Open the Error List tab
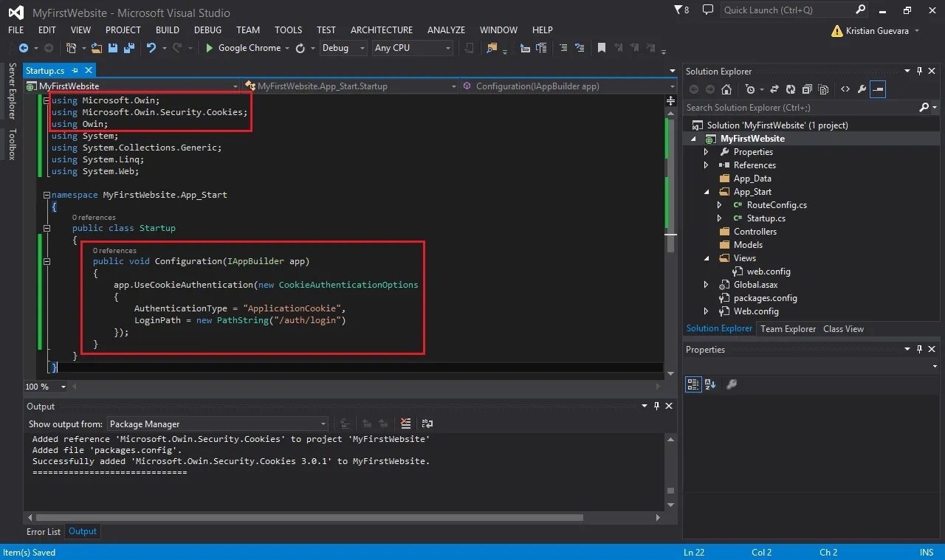The image size is (945, 560). pyautogui.click(x=44, y=531)
